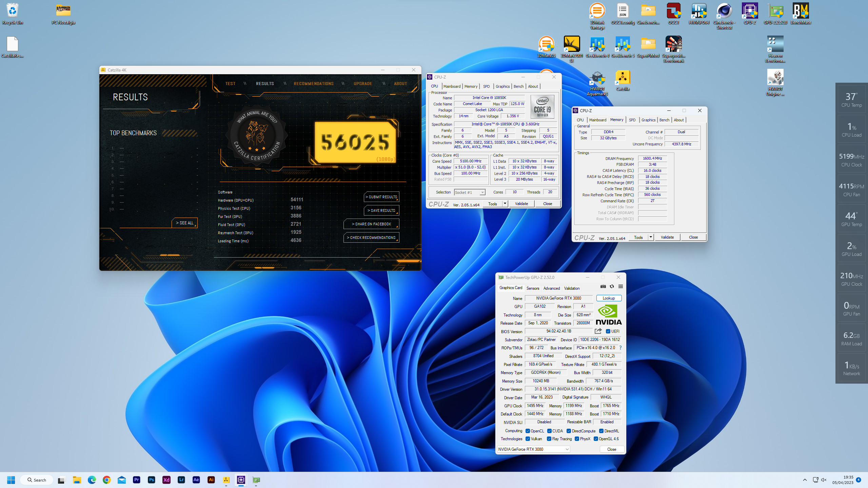Toggle the PhysX checkbox in GPU-Z
Screen dimensions: 868x488
[x=577, y=439]
